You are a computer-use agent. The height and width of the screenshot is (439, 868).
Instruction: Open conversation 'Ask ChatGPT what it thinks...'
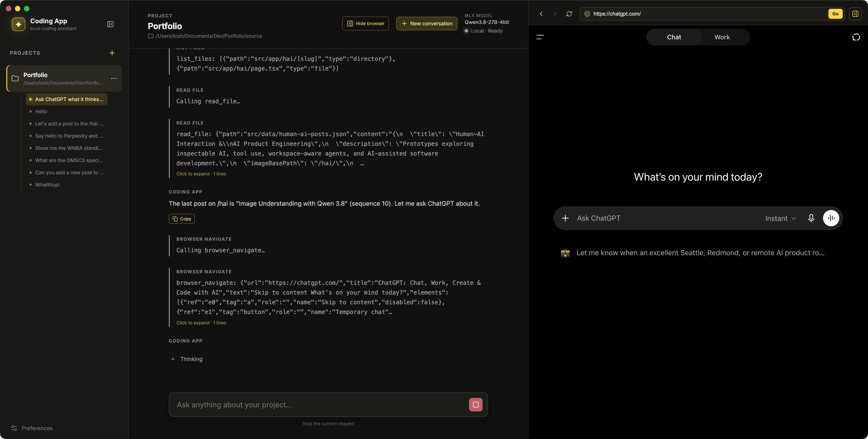(67, 99)
